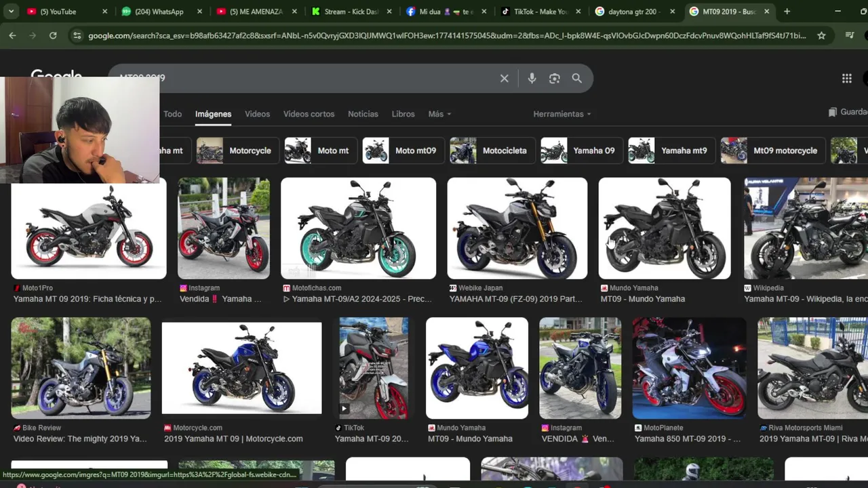Go forward in browser history

click(33, 35)
